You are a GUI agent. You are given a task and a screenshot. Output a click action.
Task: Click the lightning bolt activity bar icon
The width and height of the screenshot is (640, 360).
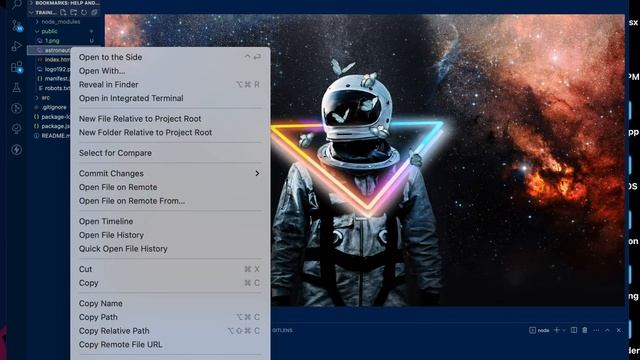pos(16,150)
